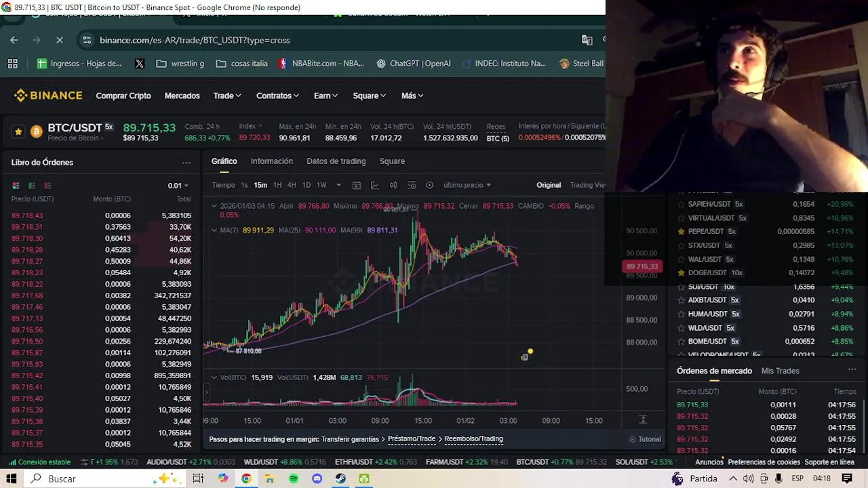View site information icon in address bar
The width and height of the screenshot is (868, 488).
[x=87, y=40]
